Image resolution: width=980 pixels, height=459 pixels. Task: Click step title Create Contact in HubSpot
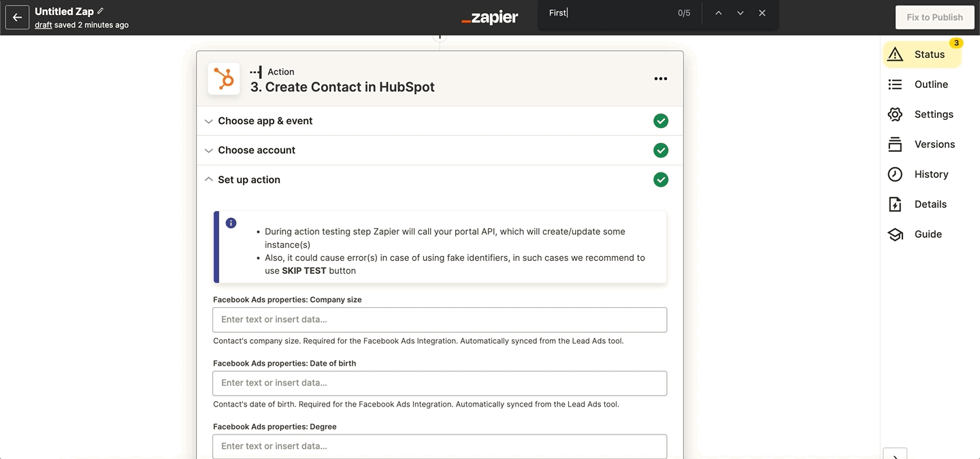[x=342, y=87]
